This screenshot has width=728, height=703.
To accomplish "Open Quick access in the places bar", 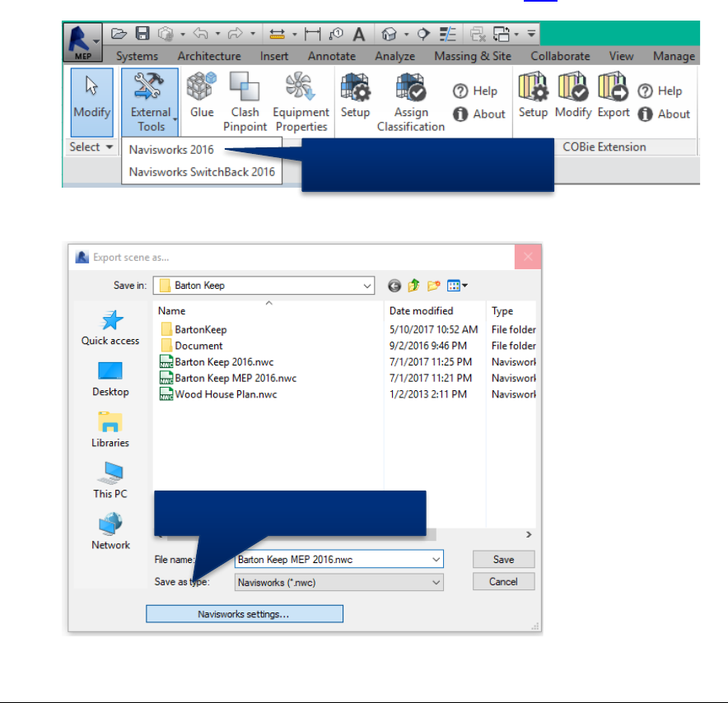I will point(110,328).
